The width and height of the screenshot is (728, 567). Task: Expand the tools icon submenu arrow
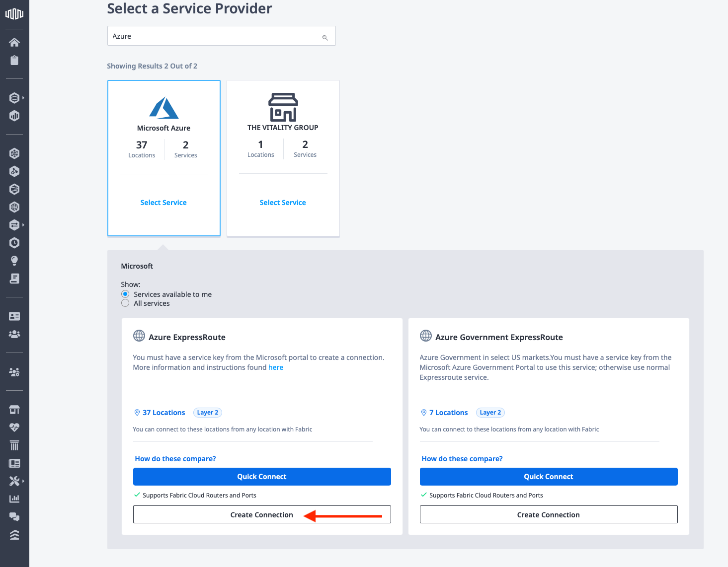(23, 481)
